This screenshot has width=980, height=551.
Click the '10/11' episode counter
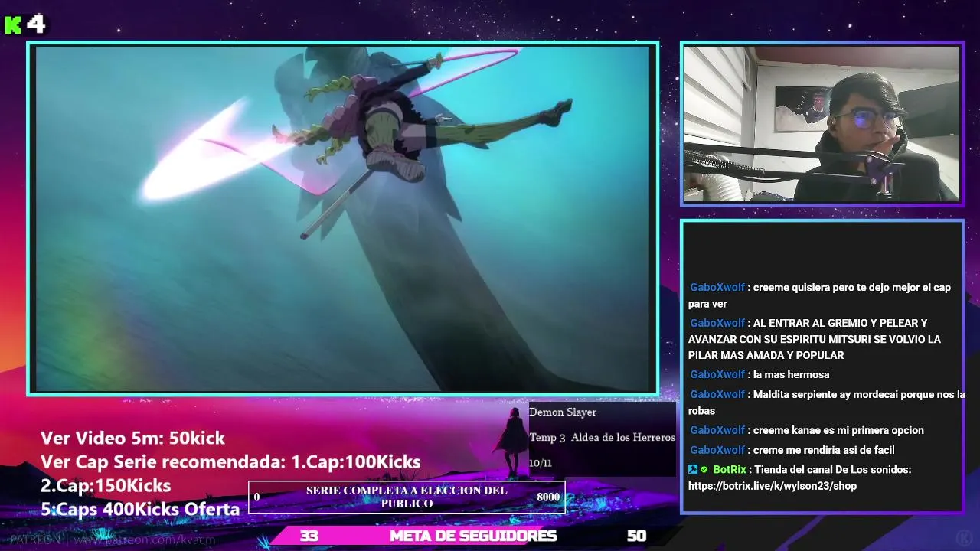pos(540,463)
